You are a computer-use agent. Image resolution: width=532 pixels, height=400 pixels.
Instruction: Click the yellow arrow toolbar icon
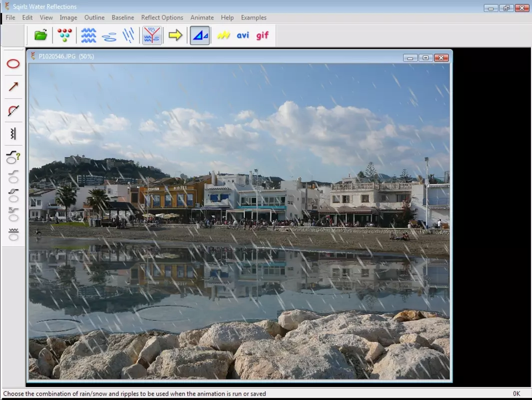(175, 35)
